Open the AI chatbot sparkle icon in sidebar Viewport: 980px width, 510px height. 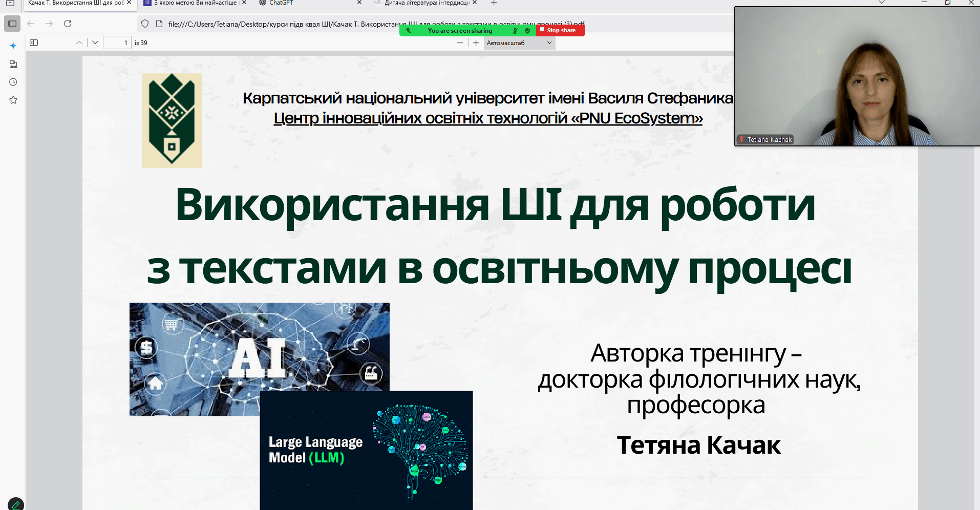13,46
